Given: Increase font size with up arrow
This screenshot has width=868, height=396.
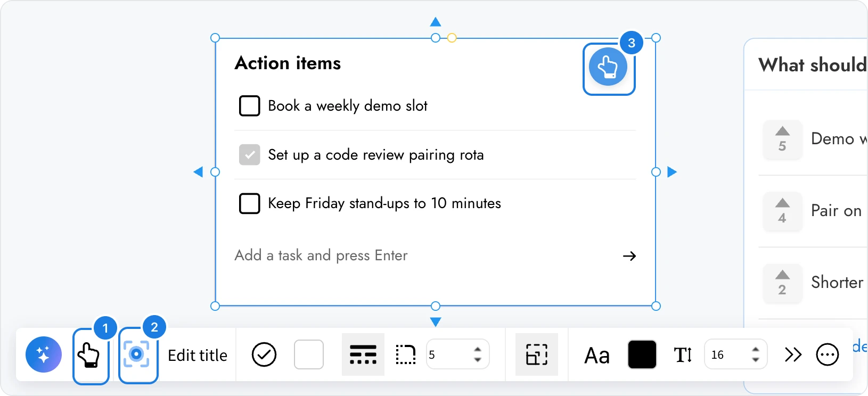Looking at the screenshot, I should tap(756, 349).
